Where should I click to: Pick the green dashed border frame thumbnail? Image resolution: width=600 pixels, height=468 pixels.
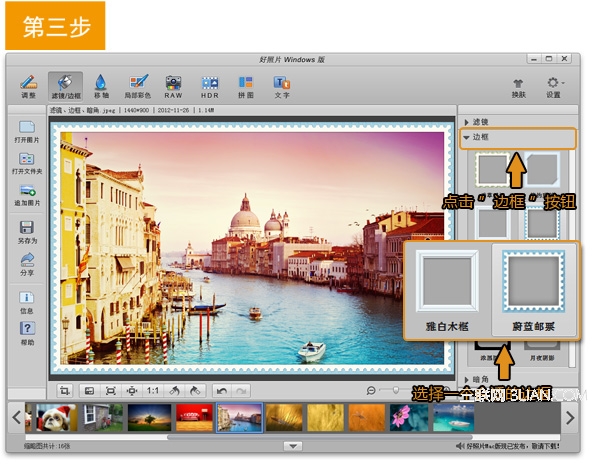point(492,168)
